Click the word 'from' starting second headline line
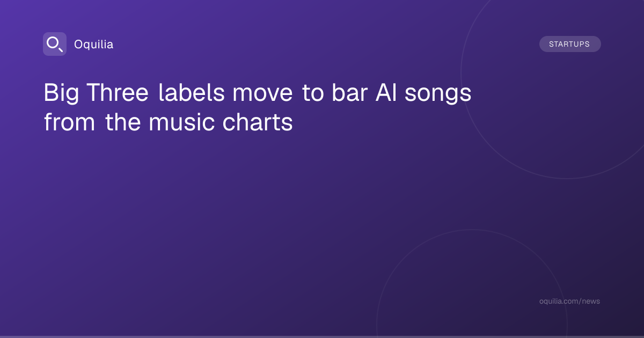 [70, 123]
